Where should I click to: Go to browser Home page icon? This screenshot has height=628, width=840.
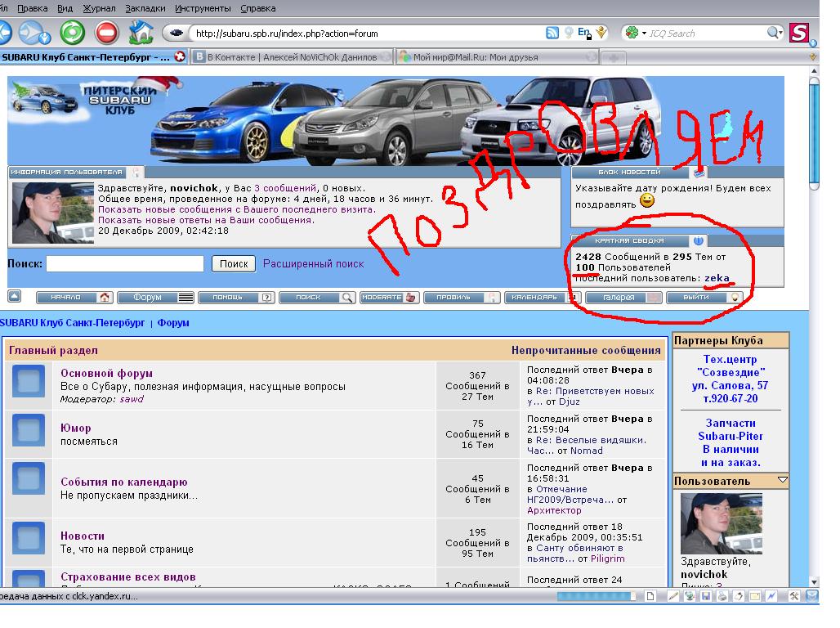point(141,33)
